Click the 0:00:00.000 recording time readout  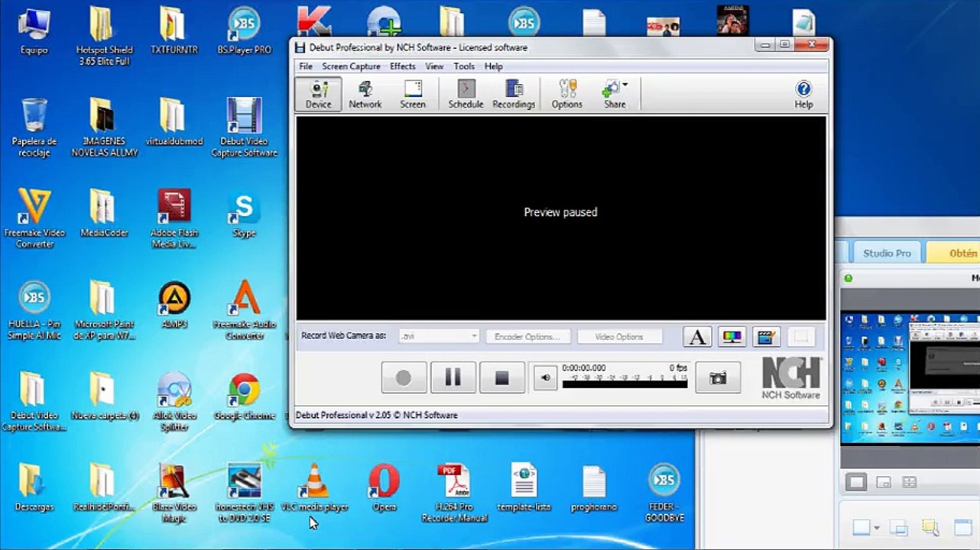[x=584, y=368]
